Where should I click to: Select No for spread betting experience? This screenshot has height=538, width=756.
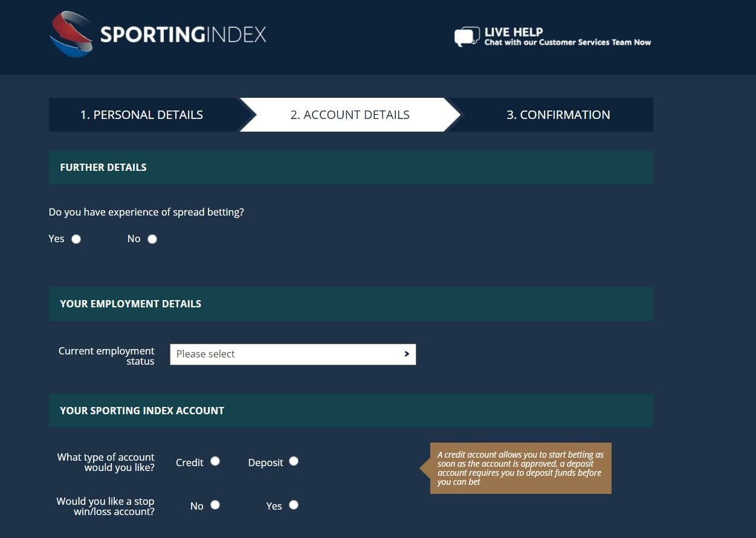152,239
